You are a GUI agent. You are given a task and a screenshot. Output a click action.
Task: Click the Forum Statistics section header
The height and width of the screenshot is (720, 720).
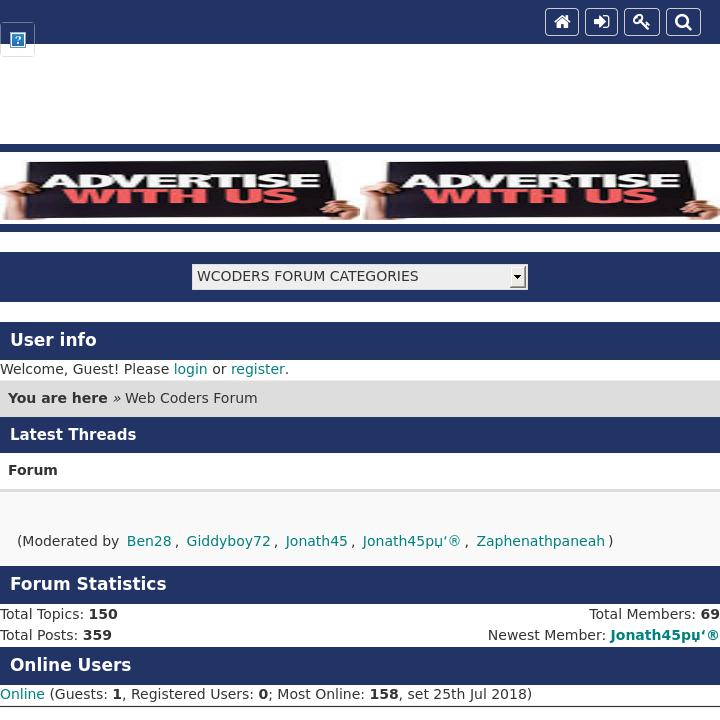pos(88,584)
